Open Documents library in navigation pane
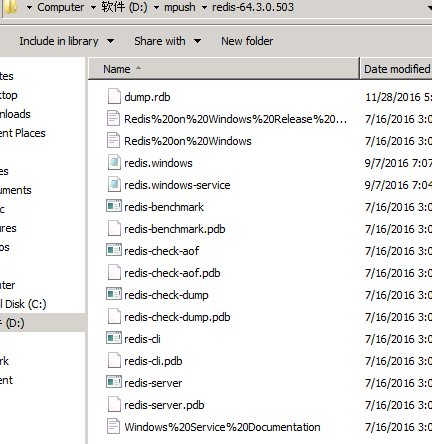 [16, 190]
